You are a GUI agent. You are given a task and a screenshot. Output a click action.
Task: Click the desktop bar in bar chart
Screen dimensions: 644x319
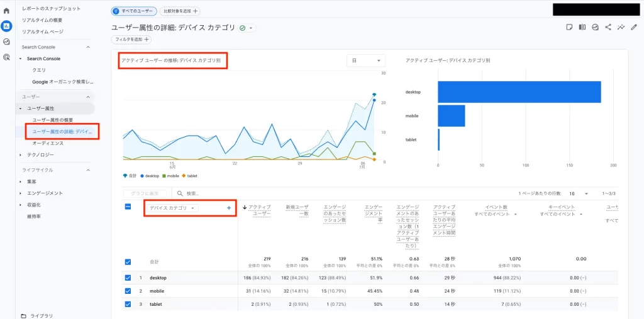click(x=519, y=92)
